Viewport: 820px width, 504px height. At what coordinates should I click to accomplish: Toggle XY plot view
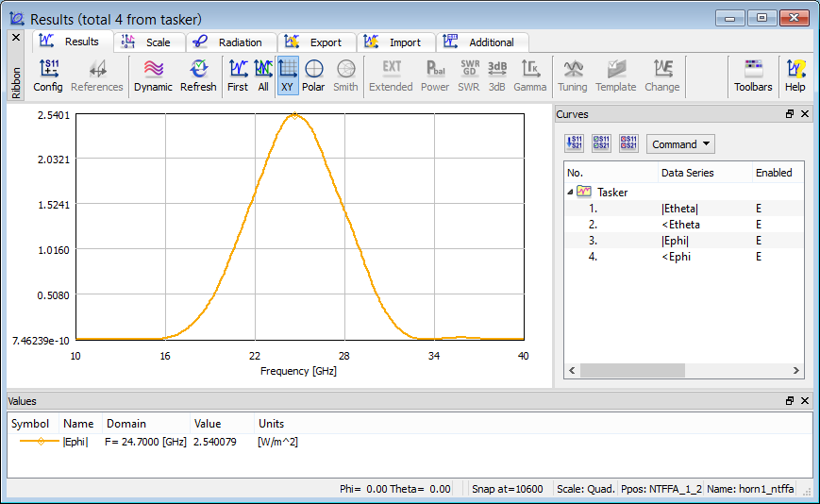pyautogui.click(x=288, y=76)
